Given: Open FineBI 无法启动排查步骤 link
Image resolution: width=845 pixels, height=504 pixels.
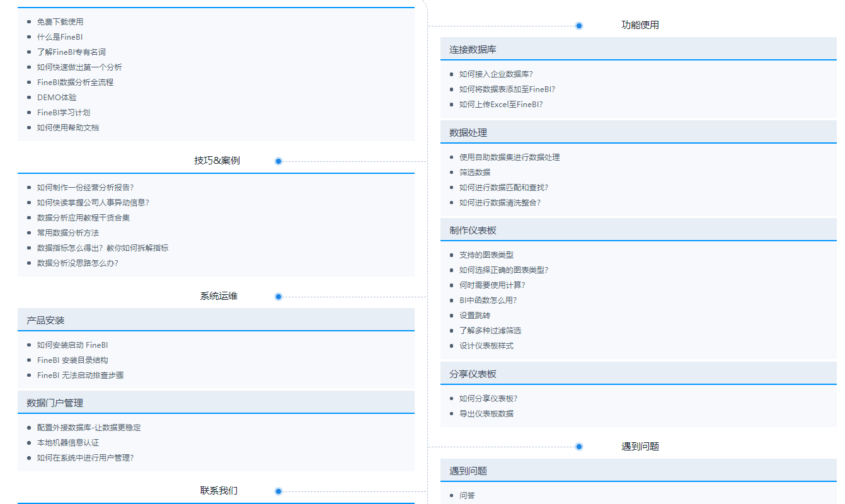Looking at the screenshot, I should click(x=80, y=375).
